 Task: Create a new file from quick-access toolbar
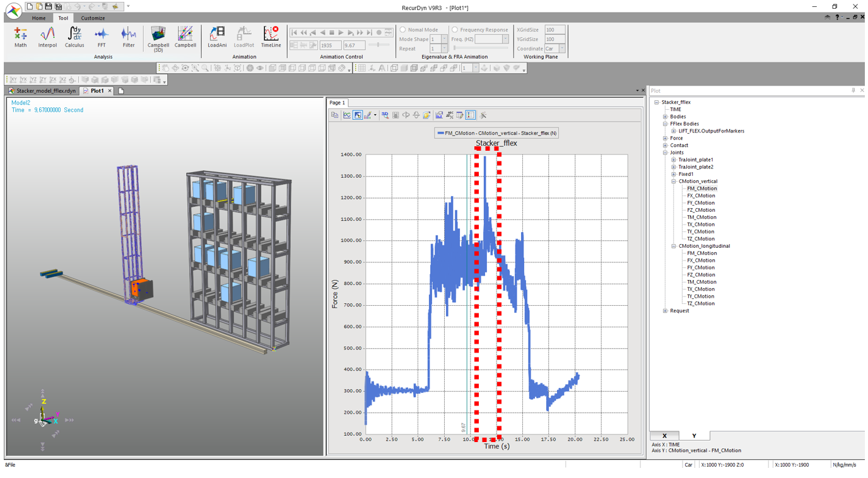(x=30, y=6)
